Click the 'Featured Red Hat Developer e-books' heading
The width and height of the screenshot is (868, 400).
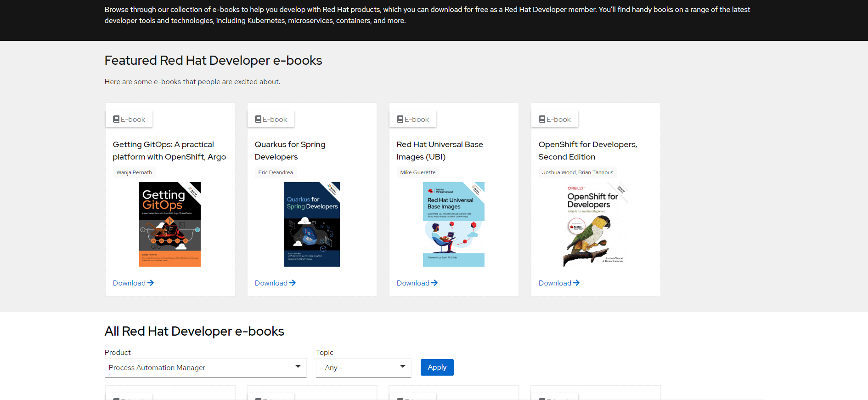pos(213,61)
